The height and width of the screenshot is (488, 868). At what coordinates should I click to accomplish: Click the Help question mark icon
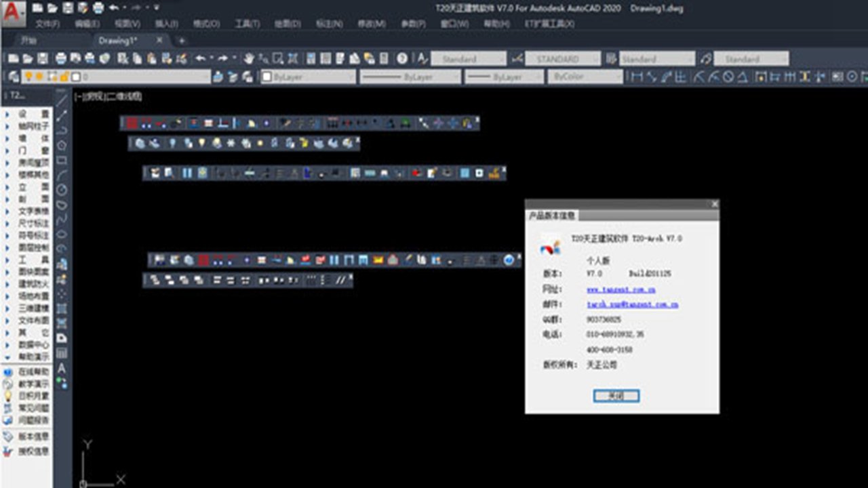click(402, 58)
